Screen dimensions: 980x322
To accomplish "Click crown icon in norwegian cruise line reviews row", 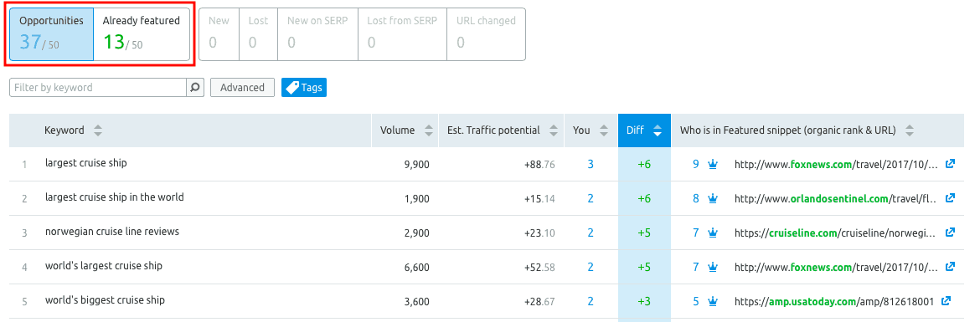I will 713,233.
